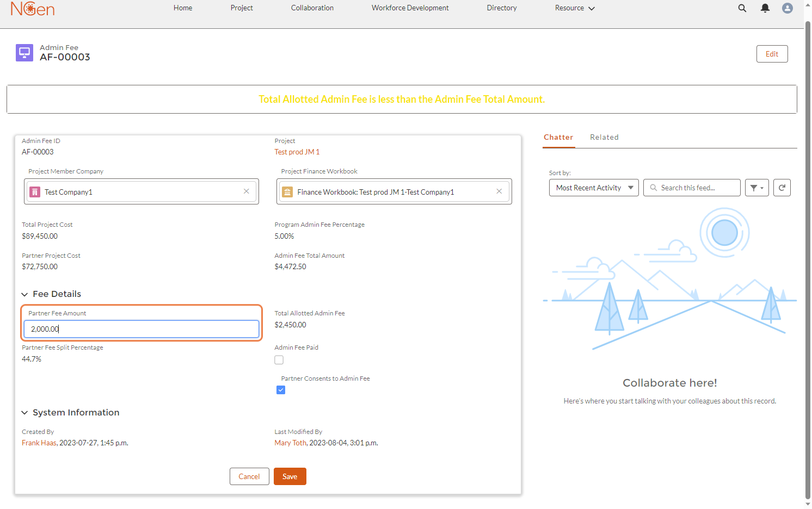Select the Chatter tab

(558, 138)
